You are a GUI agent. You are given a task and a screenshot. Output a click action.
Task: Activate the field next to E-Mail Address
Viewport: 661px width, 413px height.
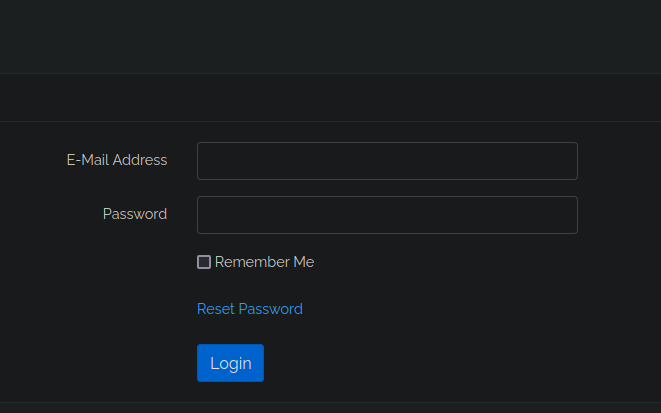[x=387, y=161]
